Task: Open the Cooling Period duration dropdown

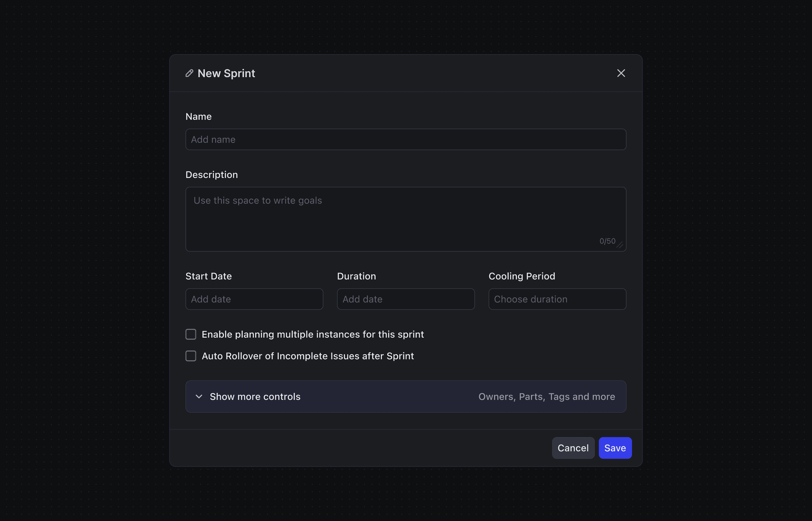Action: point(557,299)
